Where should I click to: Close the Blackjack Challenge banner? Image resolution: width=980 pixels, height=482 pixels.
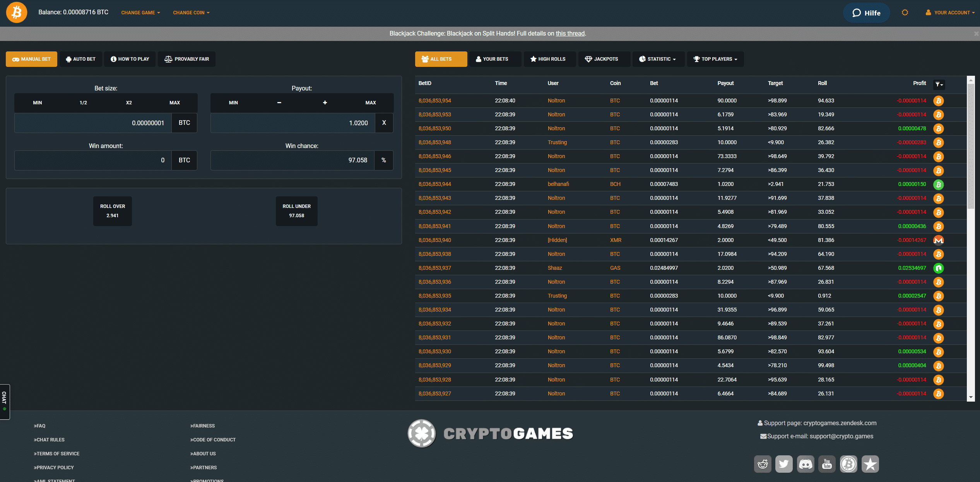click(x=976, y=34)
